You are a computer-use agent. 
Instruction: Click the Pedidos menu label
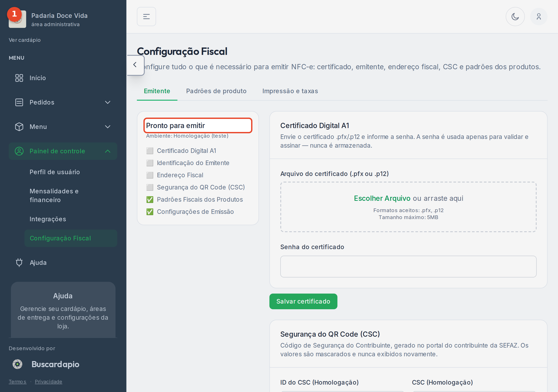42,102
